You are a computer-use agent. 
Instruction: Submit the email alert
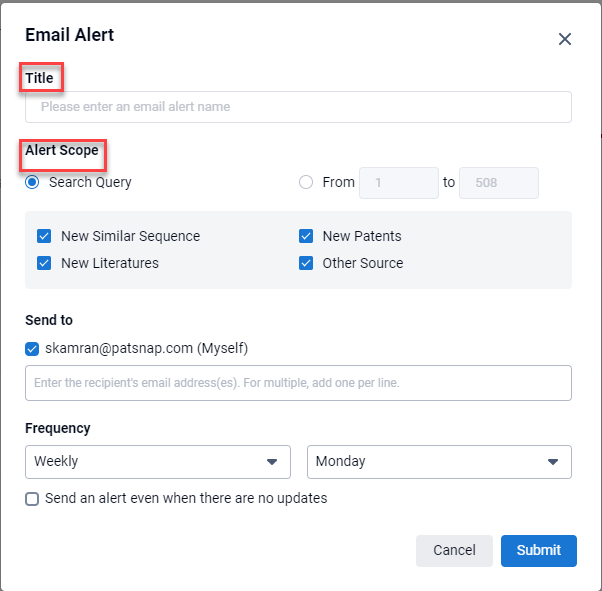538,550
